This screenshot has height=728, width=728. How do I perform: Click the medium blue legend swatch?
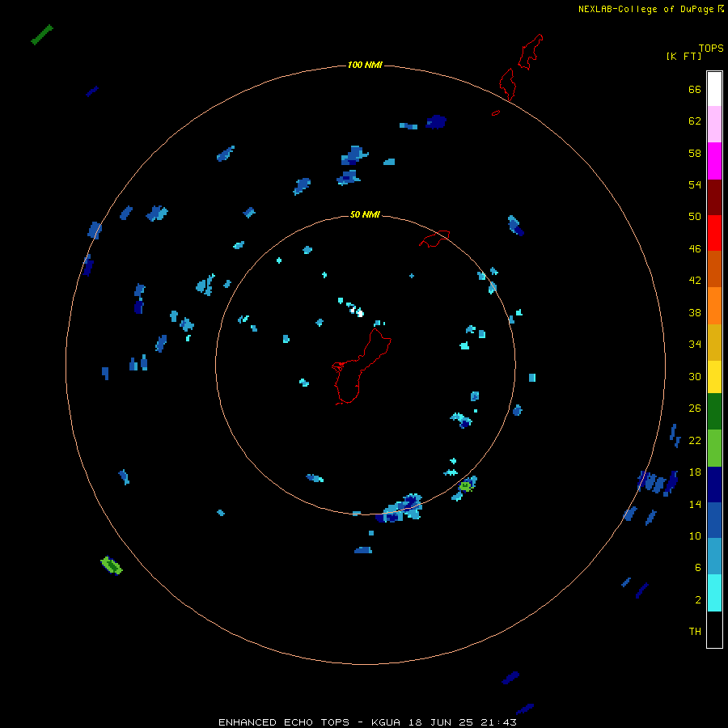tap(714, 520)
